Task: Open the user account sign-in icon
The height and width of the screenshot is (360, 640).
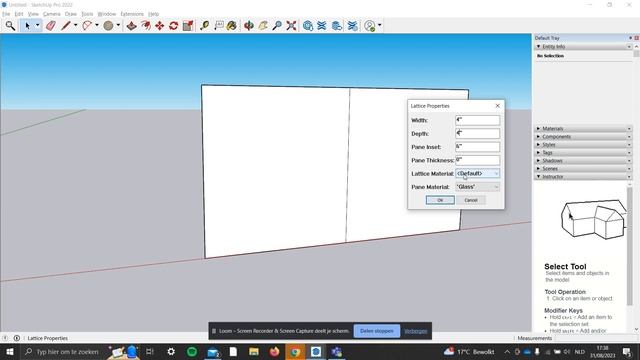Action: pos(369,26)
